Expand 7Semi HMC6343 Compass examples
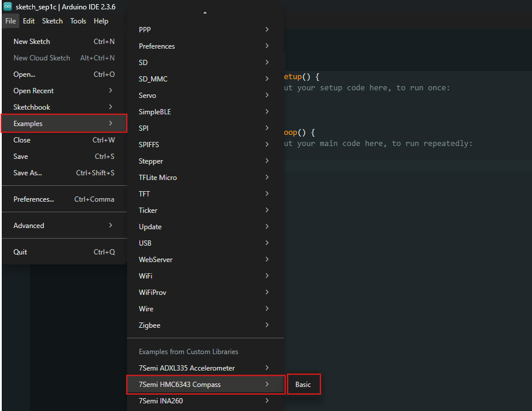Viewport: 532px width, 411px height. pyautogui.click(x=205, y=385)
